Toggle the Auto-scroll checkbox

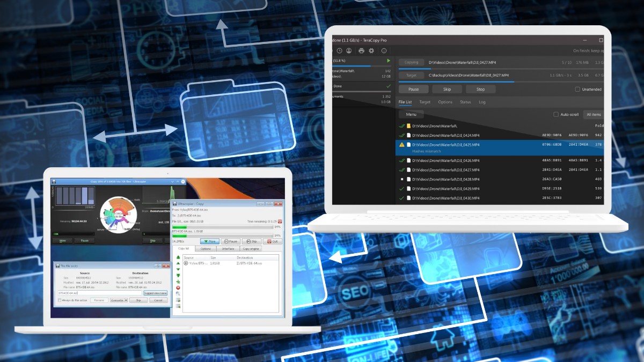(556, 114)
